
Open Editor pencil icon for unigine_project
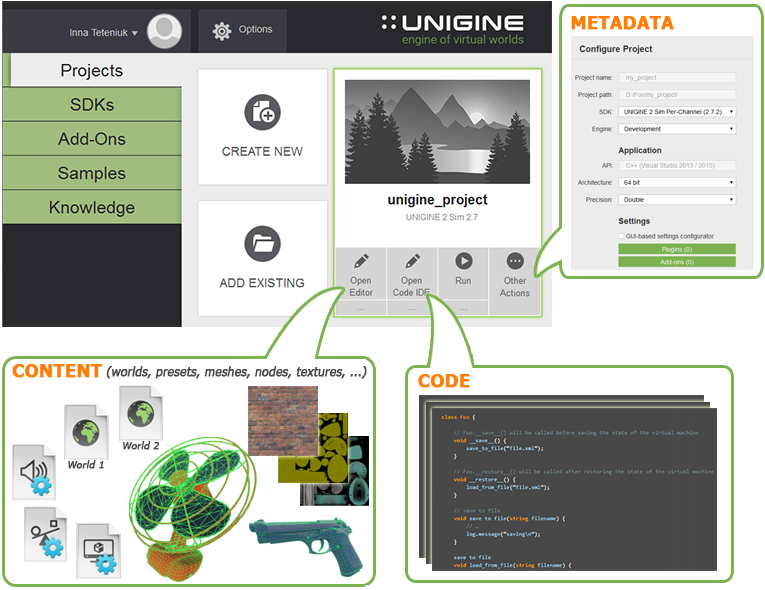[361, 261]
